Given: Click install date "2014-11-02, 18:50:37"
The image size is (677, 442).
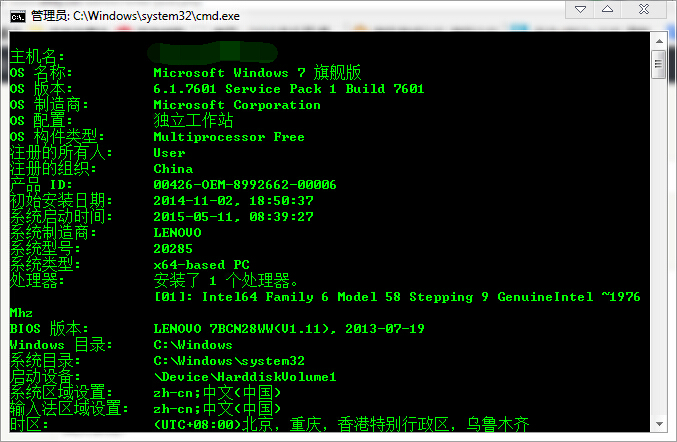Looking at the screenshot, I should (233, 201).
